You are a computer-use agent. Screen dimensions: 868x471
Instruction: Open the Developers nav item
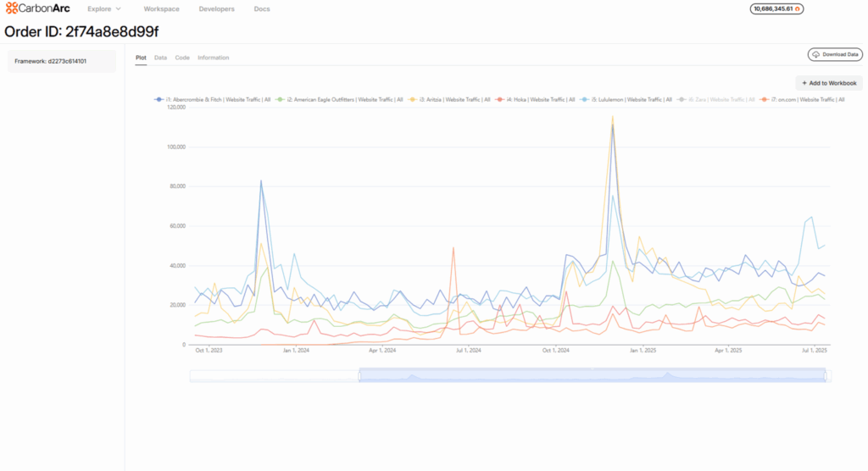tap(216, 8)
